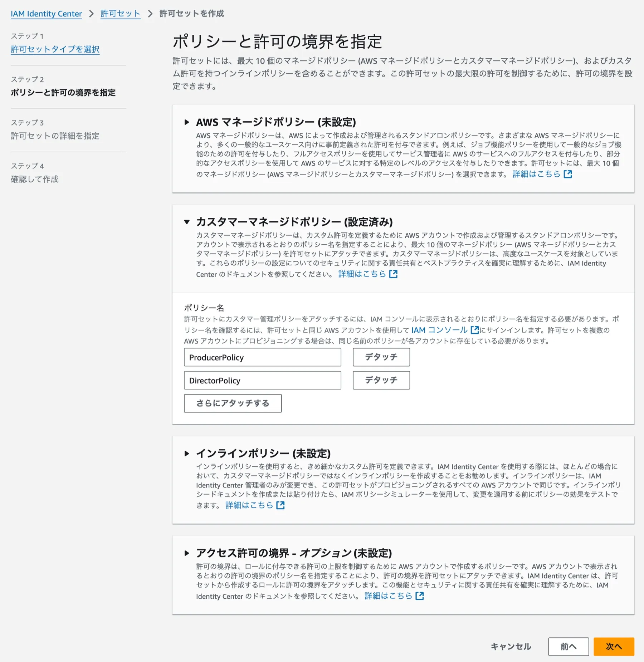This screenshot has height=662, width=644.
Task: Click external link icon beside IAM コンソール
Action: click(475, 330)
